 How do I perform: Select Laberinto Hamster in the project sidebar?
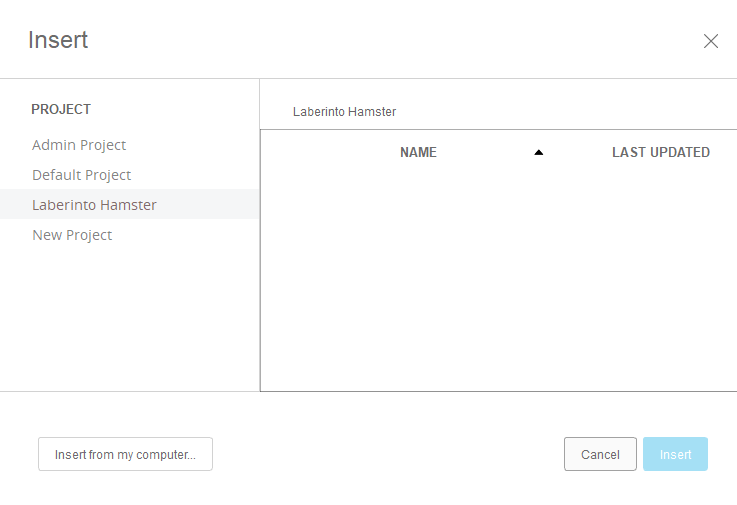94,205
